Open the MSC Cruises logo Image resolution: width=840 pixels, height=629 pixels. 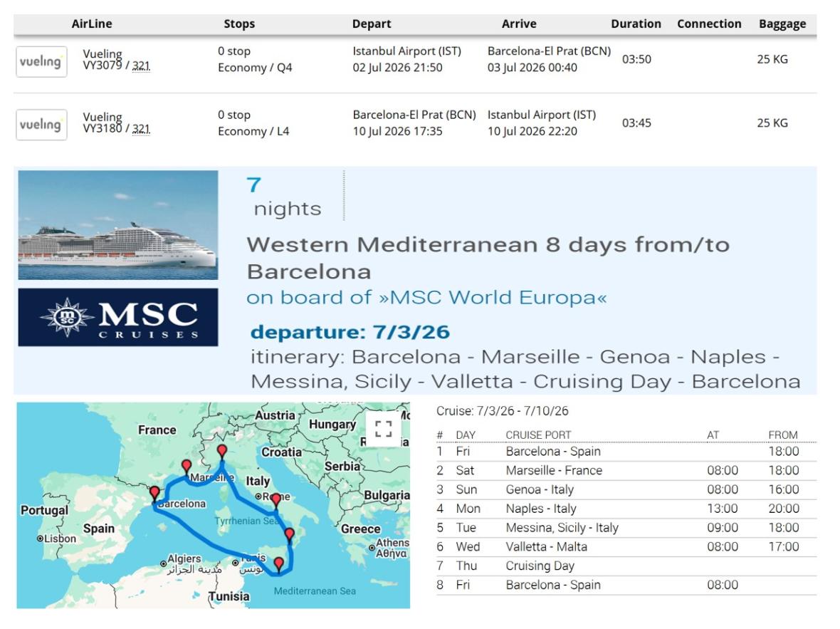tap(118, 318)
